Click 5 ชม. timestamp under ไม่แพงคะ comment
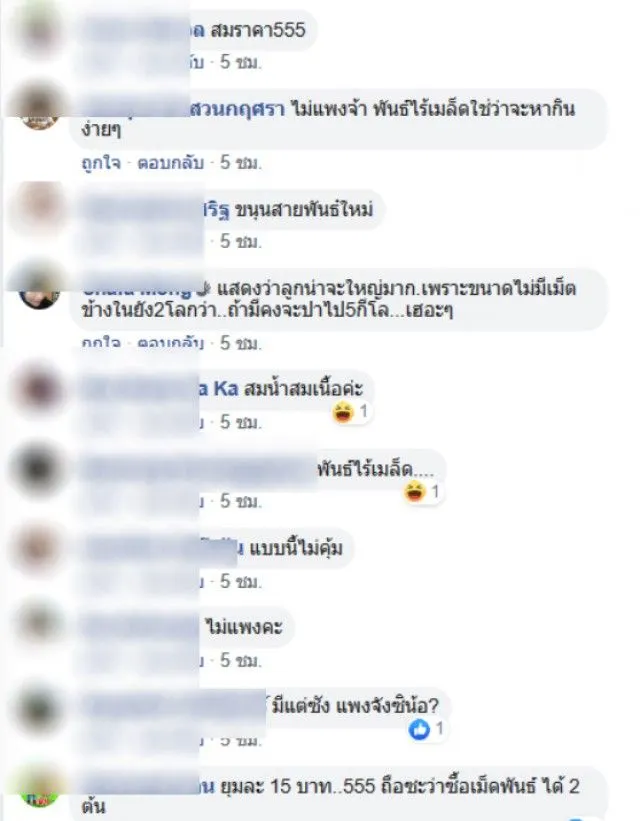Screen dimensions: 640x821 point(240,660)
